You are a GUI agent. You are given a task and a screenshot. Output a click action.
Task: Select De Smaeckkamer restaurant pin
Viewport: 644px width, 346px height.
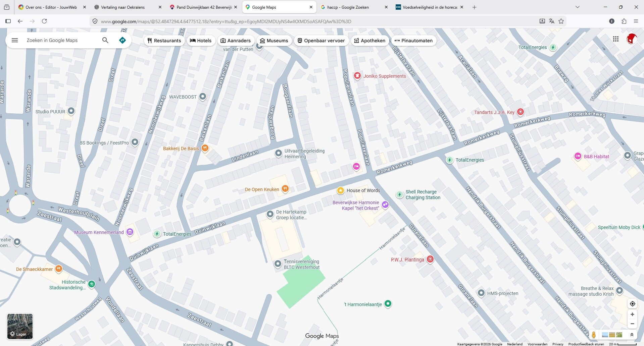59,269
